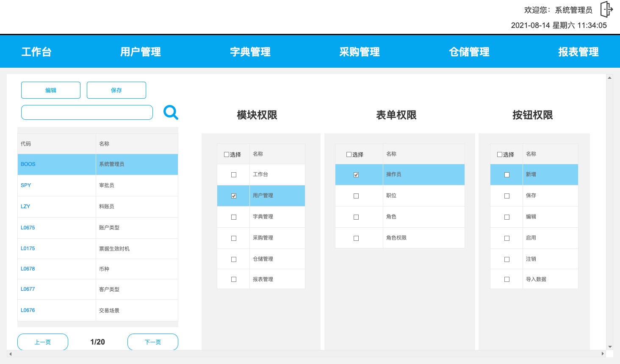Image resolution: width=620 pixels, height=364 pixels.
Task: Click the 保存 button above the search box
Action: 116,90
